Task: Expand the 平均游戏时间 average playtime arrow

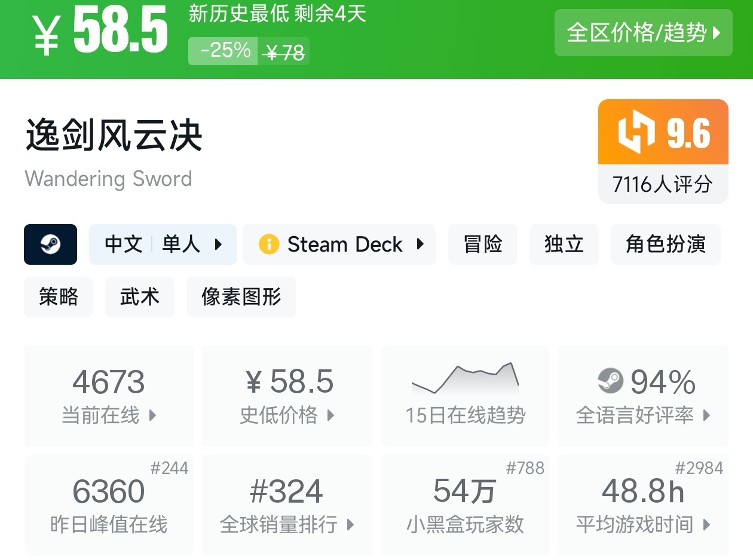Action: pos(706,525)
